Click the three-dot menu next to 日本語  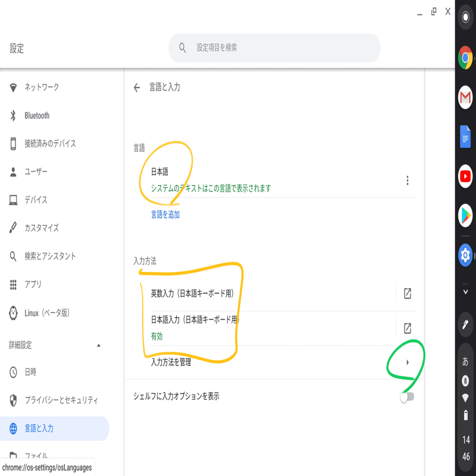click(x=407, y=180)
